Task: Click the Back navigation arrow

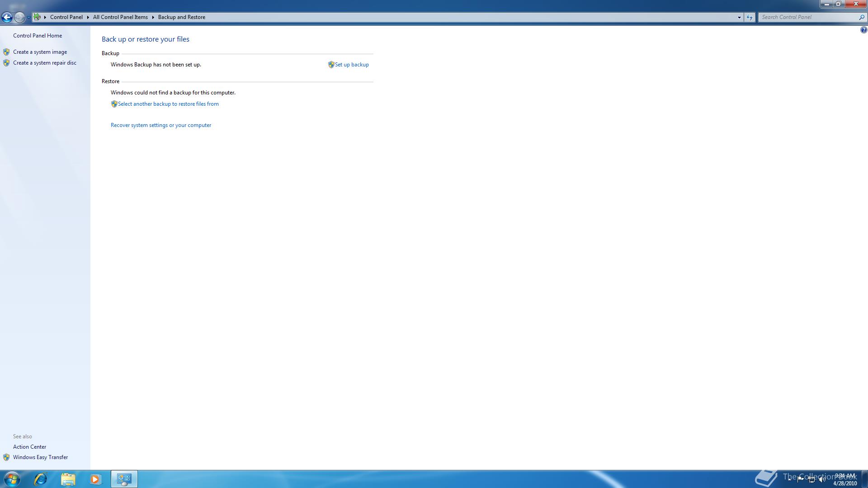Action: click(7, 17)
